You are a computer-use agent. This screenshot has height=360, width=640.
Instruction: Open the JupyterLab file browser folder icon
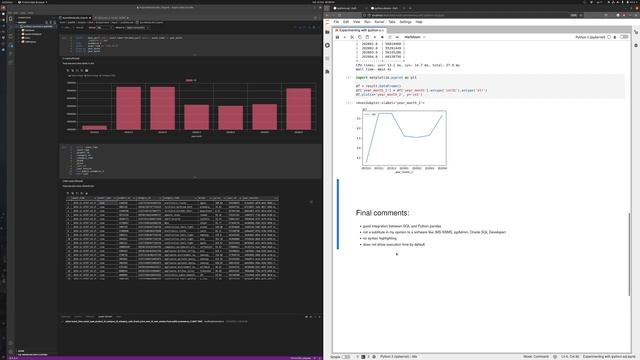pyautogui.click(x=327, y=32)
